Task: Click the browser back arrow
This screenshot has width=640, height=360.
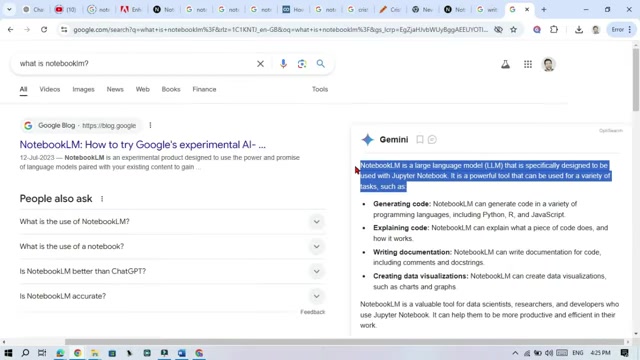Action: point(10,29)
